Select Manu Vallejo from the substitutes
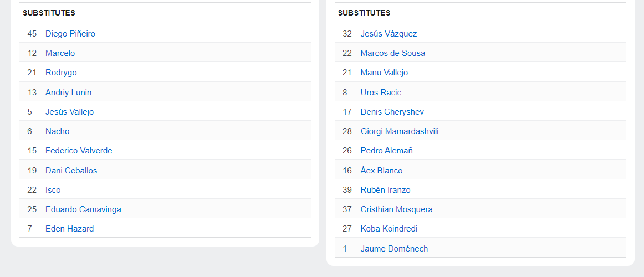This screenshot has height=277, width=644. 384,73
